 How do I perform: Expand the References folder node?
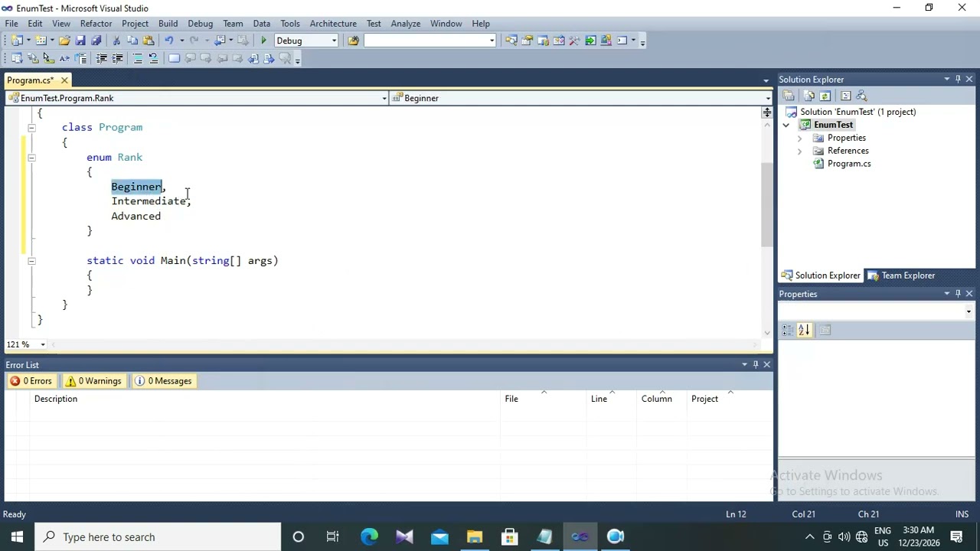tap(799, 151)
